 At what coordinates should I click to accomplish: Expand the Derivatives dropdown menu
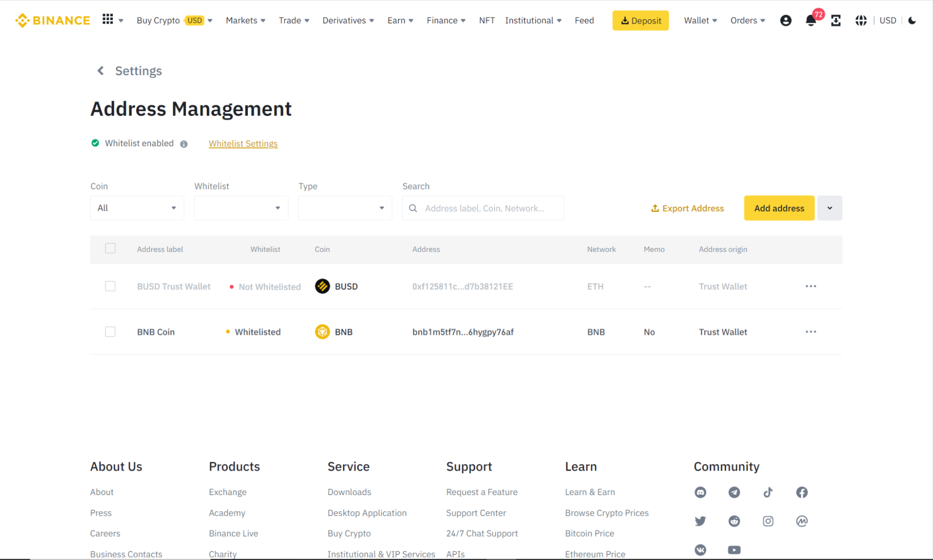click(x=348, y=21)
